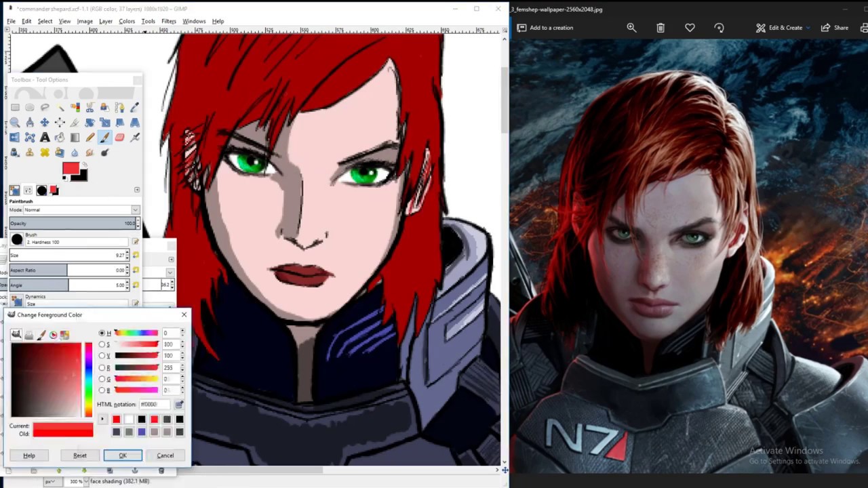Click the HTML notation input field
This screenshot has width=868, height=488.
156,404
